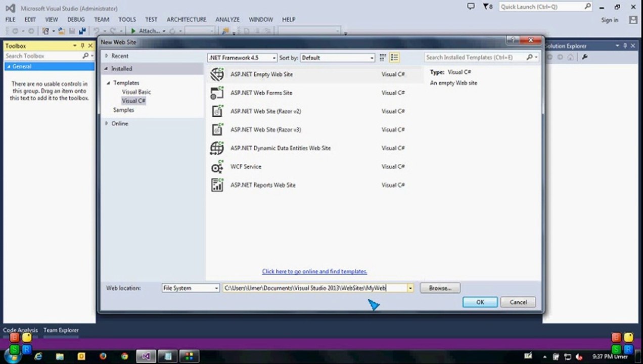Switch to small icons view

(x=383, y=58)
